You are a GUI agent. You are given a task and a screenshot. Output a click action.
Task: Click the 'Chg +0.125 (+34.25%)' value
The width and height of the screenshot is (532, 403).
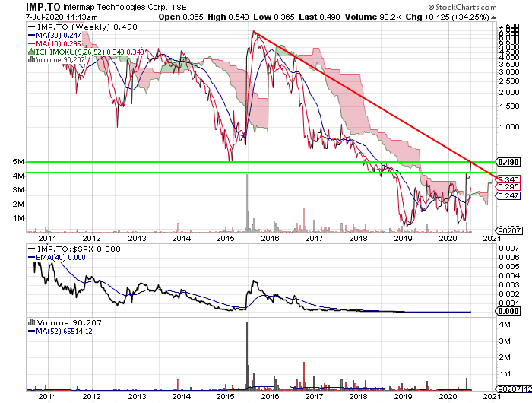tap(447, 17)
